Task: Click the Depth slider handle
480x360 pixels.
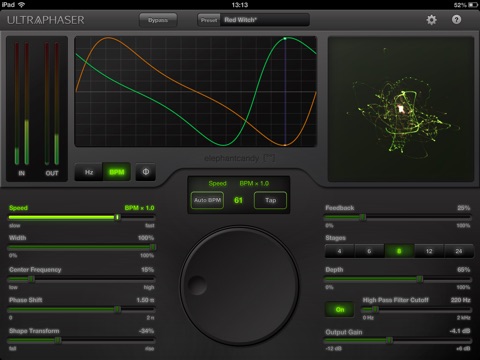Action: 420,279
